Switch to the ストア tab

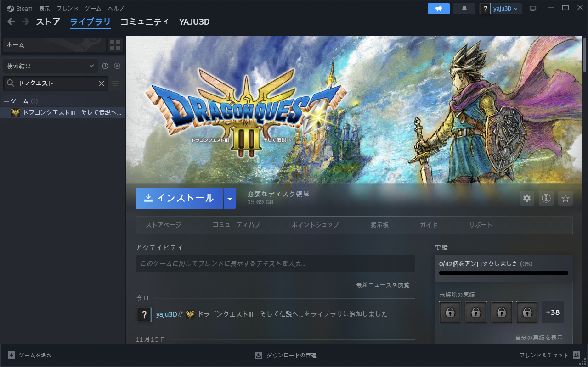(48, 22)
